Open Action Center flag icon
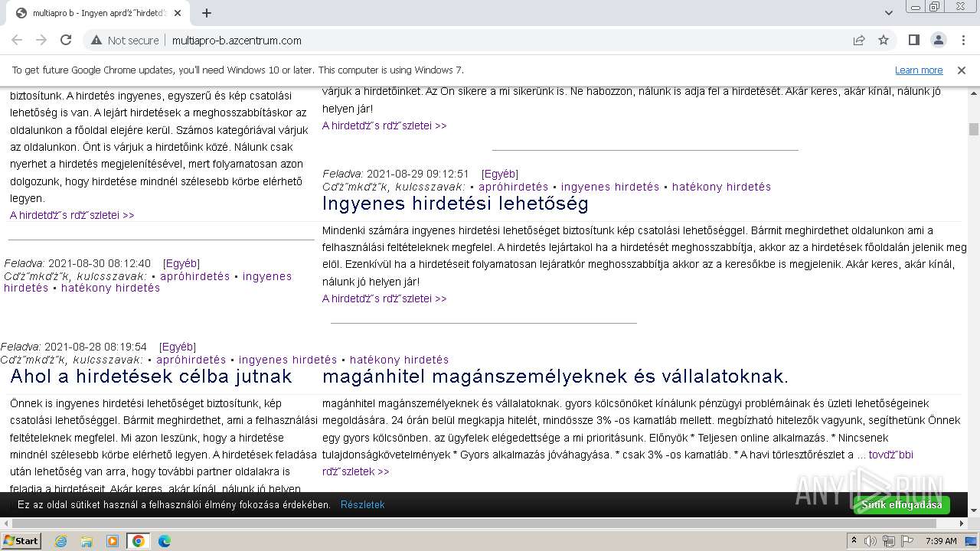This screenshot has height=551, width=980. tap(906, 541)
